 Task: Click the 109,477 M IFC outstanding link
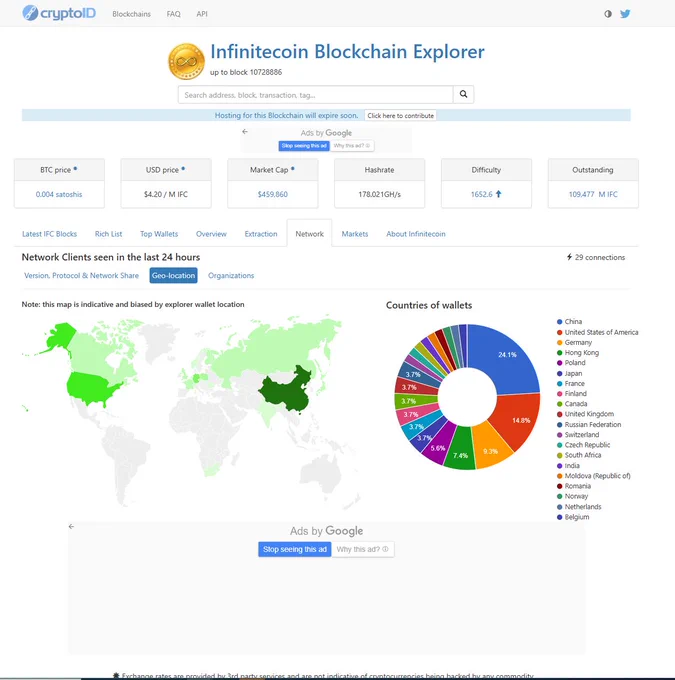pyautogui.click(x=593, y=194)
